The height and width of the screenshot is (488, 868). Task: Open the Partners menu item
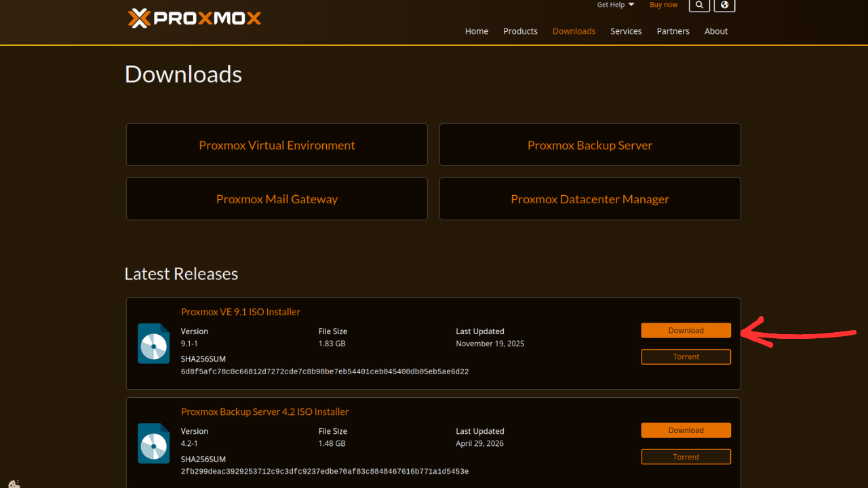[673, 31]
